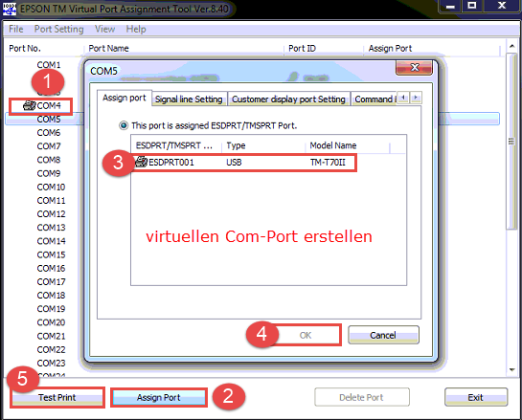The width and height of the screenshot is (522, 420).
Task: Select COM12 in the port list
Action: (x=51, y=213)
